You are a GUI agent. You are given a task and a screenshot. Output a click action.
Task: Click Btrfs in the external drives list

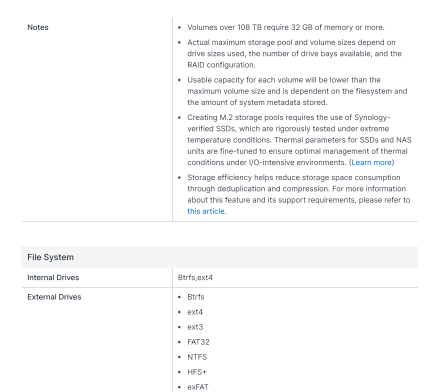click(196, 297)
